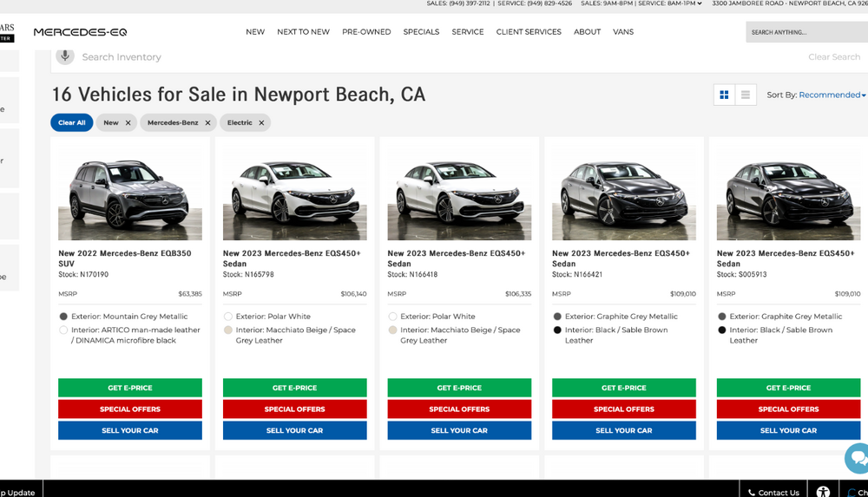The image size is (868, 497).
Task: Click the Mercedes-EQ logo
Action: click(x=80, y=32)
